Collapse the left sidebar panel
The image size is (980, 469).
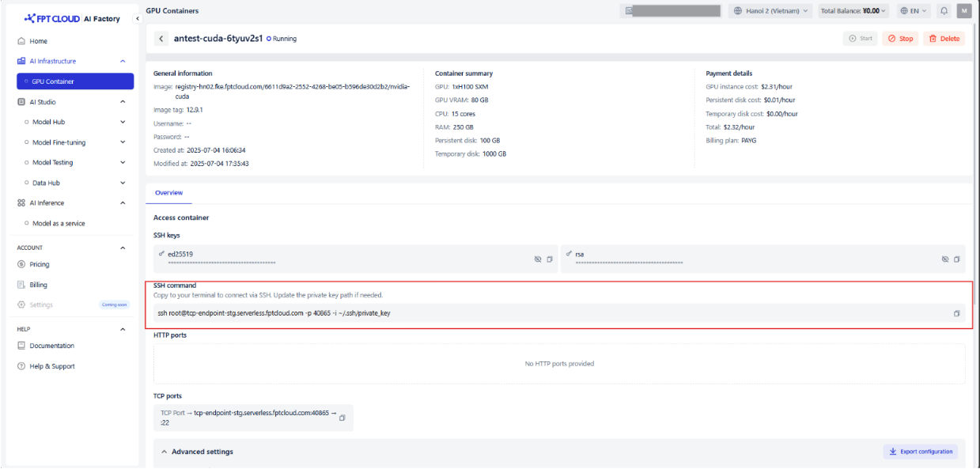coord(138,18)
